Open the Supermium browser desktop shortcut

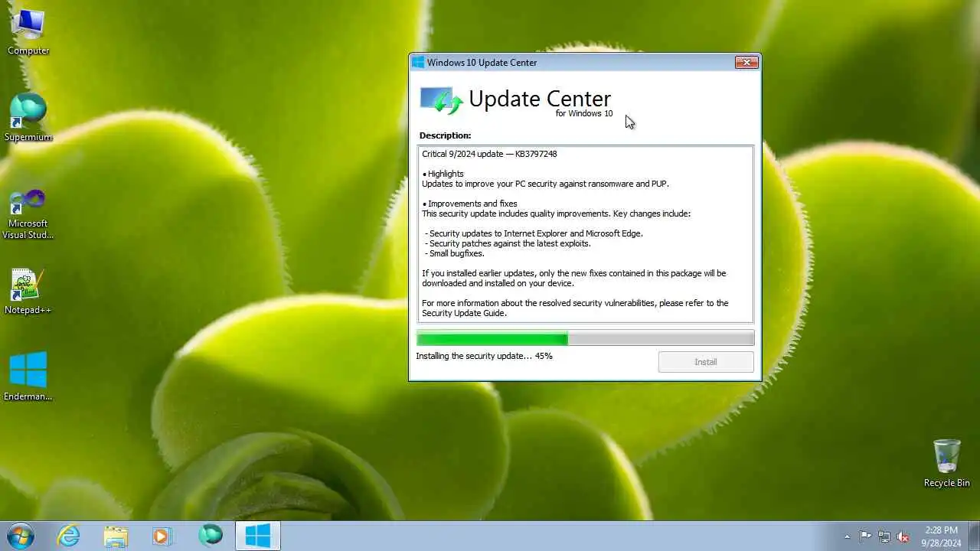pos(28,118)
